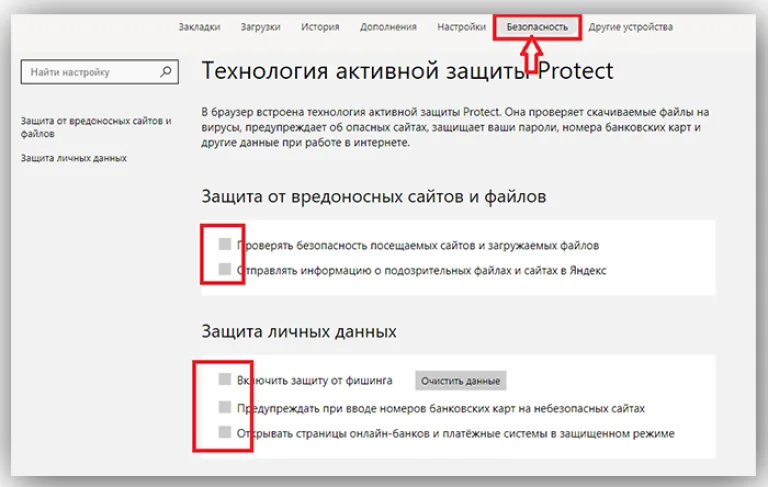Viewport: 768px width, 487px height.
Task: Go to the Дополнения tab
Action: point(388,27)
